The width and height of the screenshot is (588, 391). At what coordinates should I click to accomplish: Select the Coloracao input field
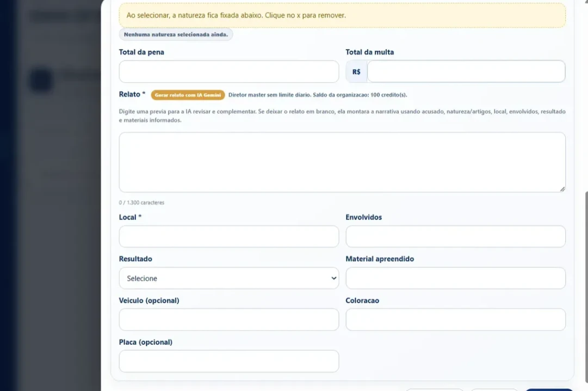[455, 320]
